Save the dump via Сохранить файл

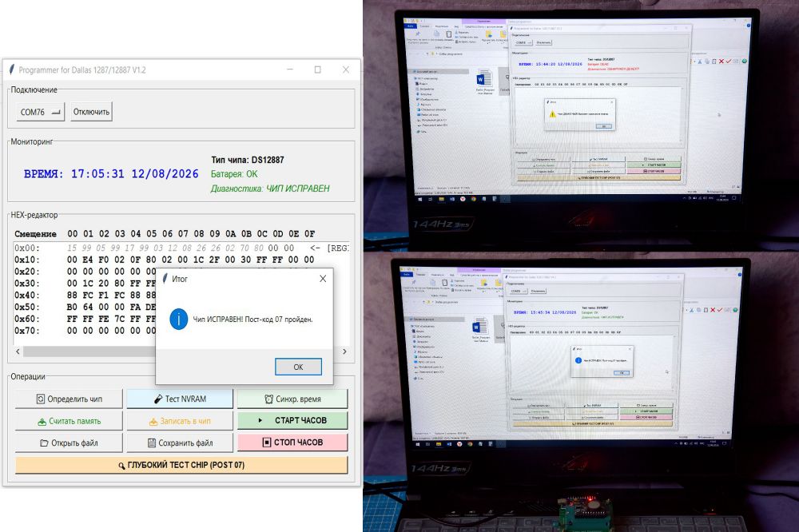click(x=180, y=443)
